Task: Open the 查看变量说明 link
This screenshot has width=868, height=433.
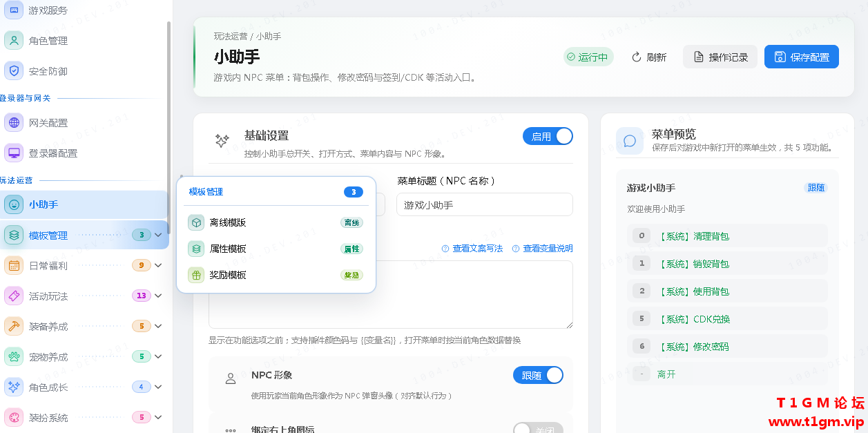Action: pos(543,249)
